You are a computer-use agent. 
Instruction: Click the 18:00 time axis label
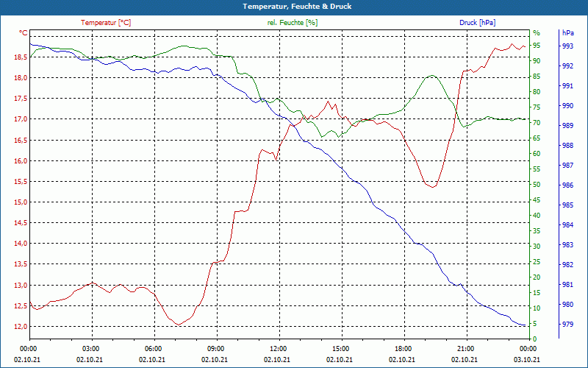(403, 349)
